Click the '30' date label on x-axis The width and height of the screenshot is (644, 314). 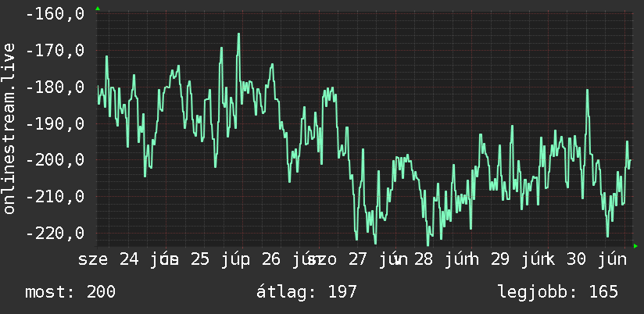pos(576,259)
